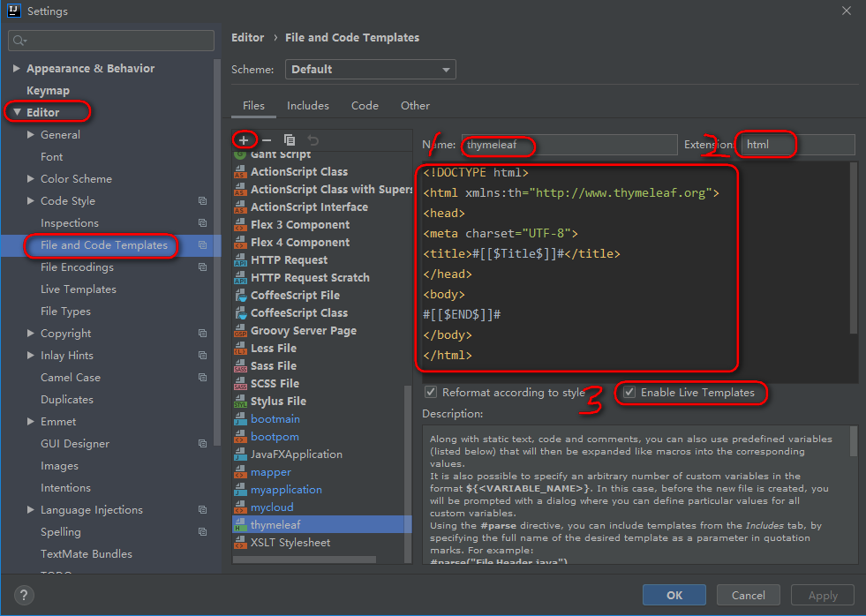This screenshot has height=616, width=866.
Task: Switch to the Other tab
Action: pyautogui.click(x=415, y=105)
